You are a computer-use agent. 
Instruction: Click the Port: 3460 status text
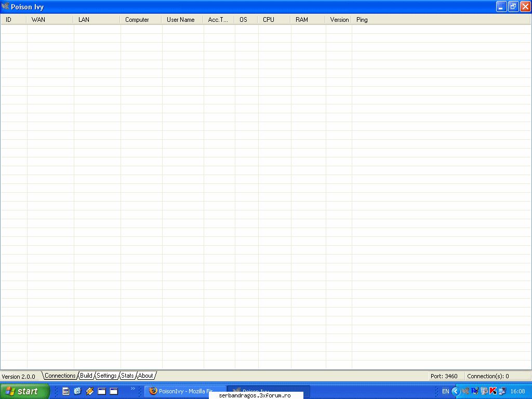(x=444, y=376)
